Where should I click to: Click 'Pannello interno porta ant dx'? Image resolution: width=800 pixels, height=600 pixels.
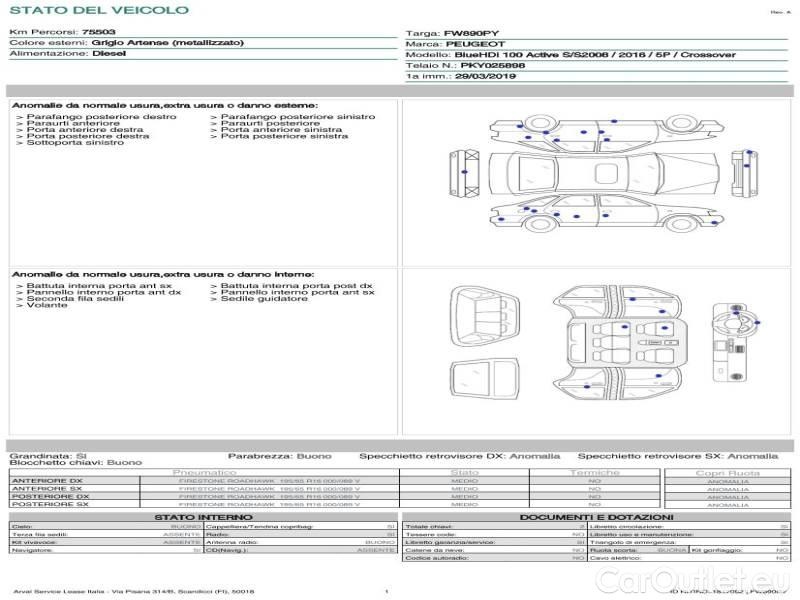[104, 292]
